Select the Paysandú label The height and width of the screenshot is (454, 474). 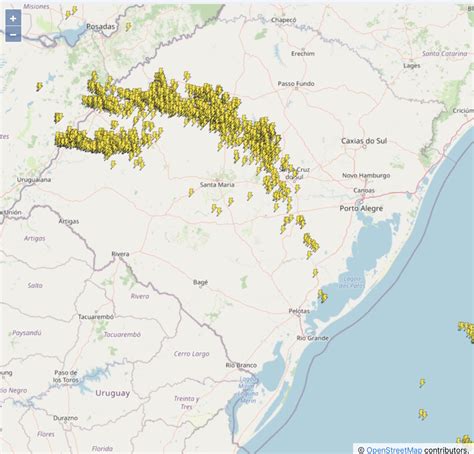pyautogui.click(x=27, y=333)
